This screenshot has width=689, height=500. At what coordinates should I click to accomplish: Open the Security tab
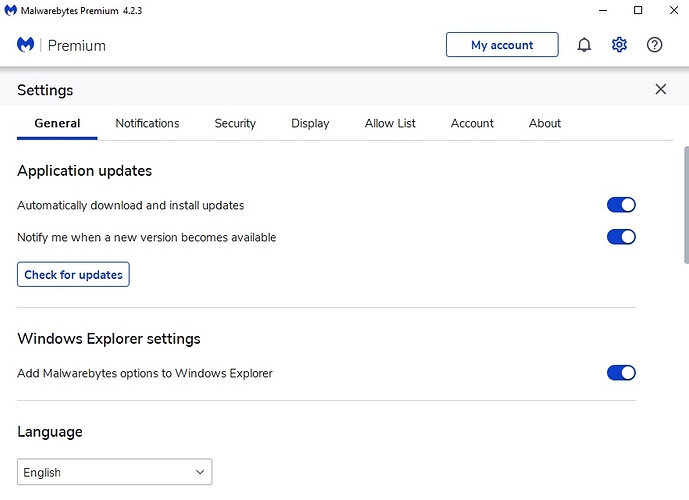(x=235, y=123)
